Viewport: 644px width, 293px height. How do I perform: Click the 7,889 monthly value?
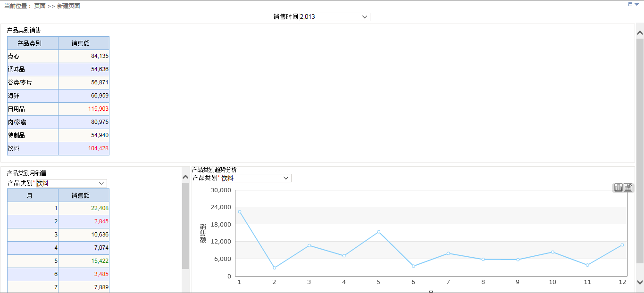[101, 287]
